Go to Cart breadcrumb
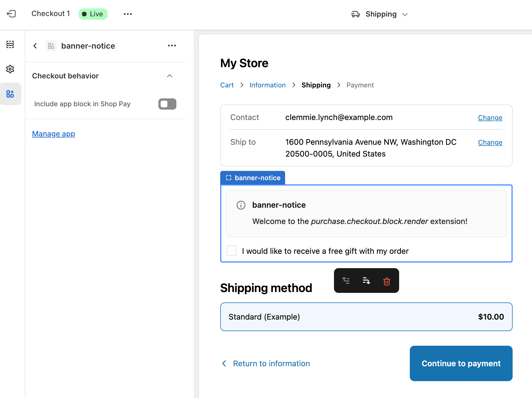 pyautogui.click(x=227, y=85)
